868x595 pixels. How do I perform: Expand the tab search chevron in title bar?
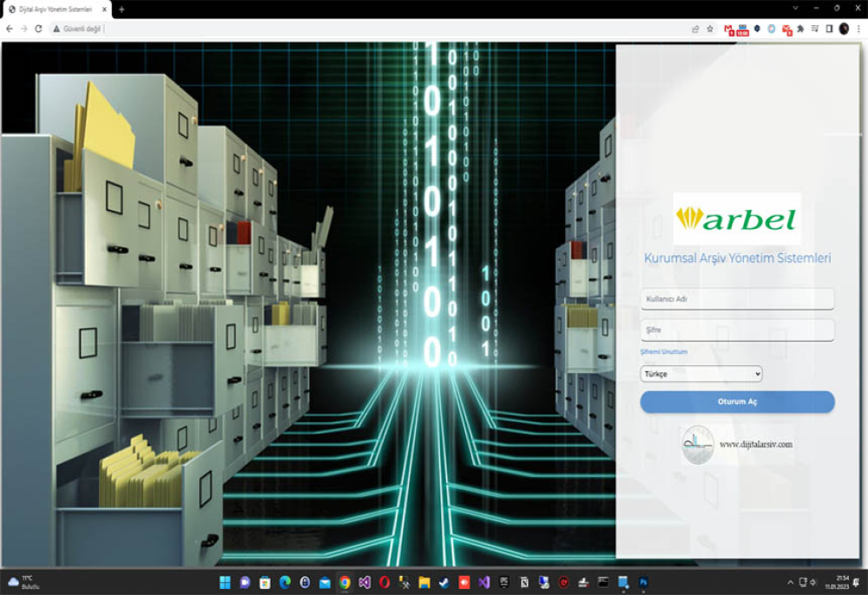(796, 9)
